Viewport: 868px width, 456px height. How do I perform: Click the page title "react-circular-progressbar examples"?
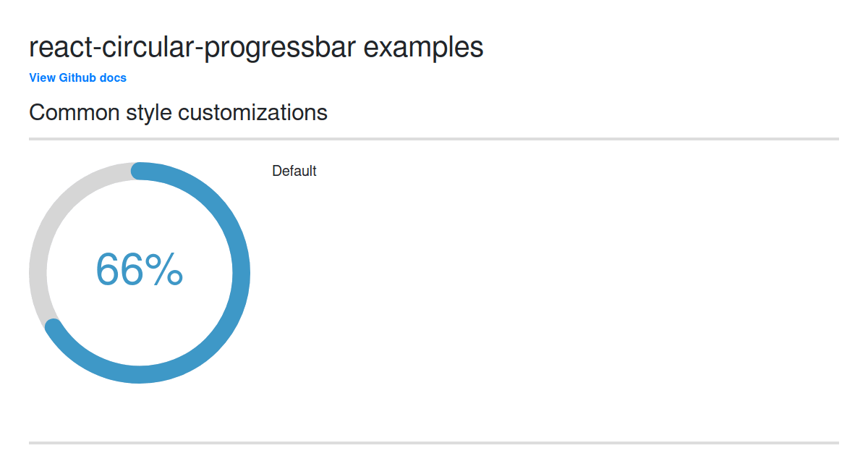(255, 46)
